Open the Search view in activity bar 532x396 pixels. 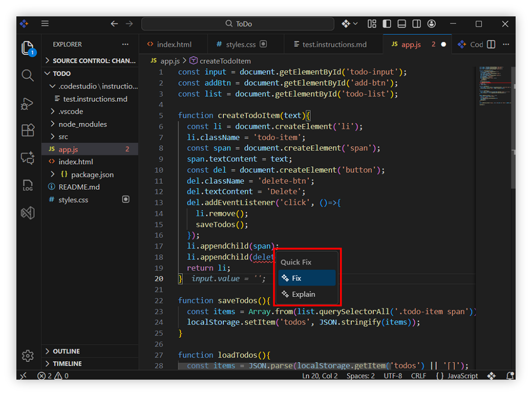point(28,76)
